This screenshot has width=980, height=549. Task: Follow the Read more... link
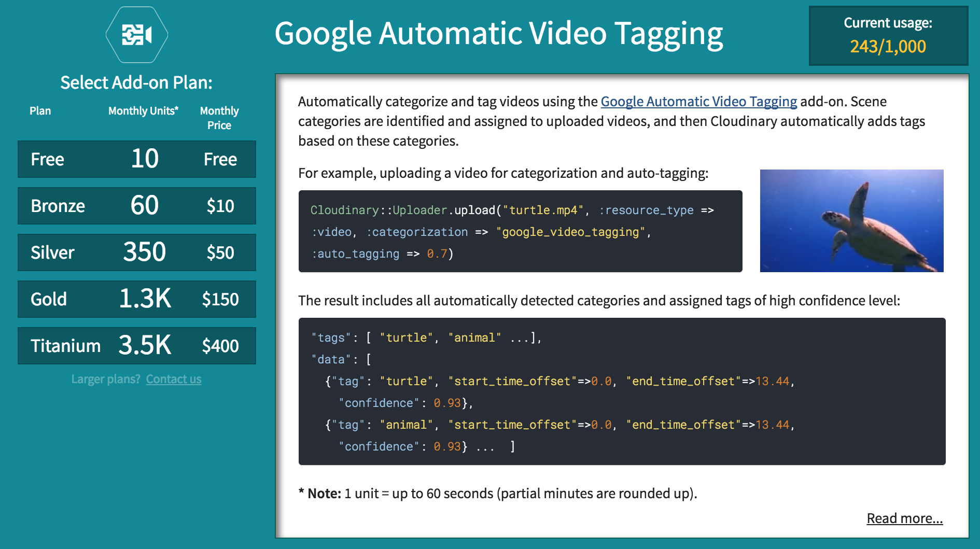[905, 518]
